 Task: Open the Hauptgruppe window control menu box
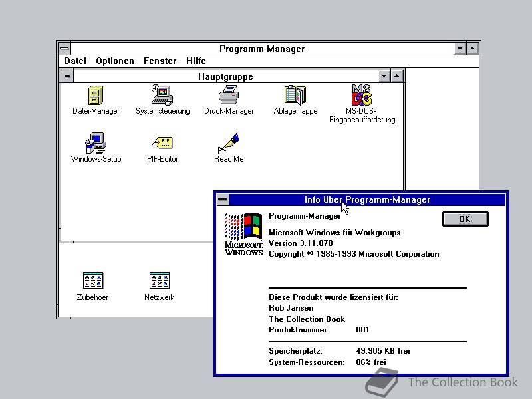(x=67, y=76)
